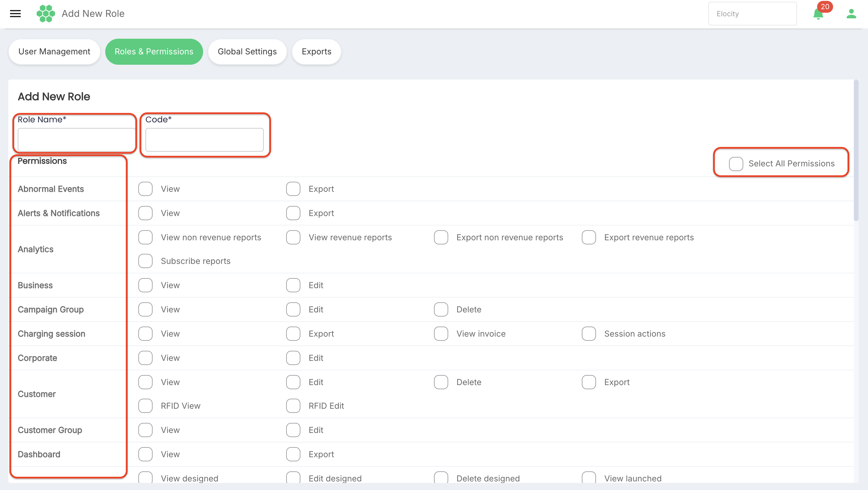Viewport: 868px width, 490px height.
Task: Check the View launched checkbox
Action: point(589,478)
